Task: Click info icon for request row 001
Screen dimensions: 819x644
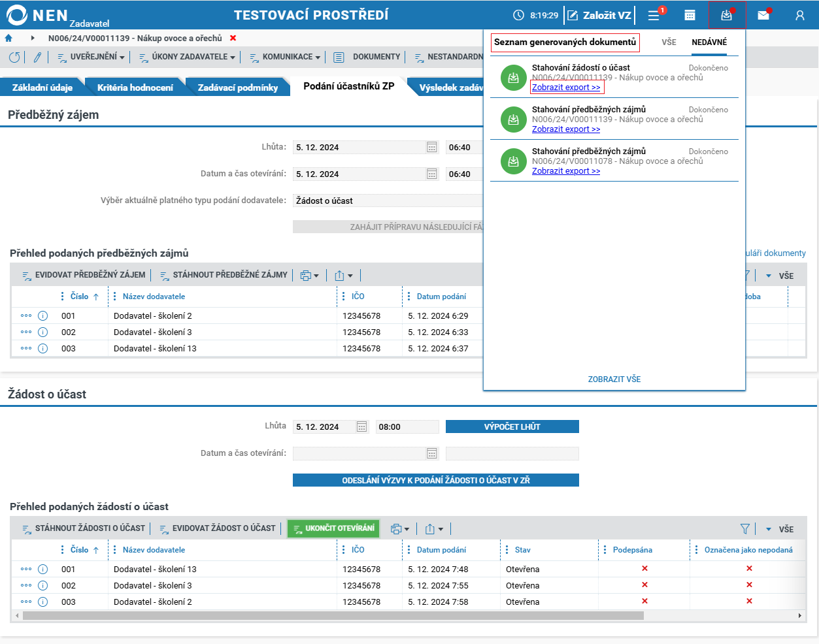Action: (x=43, y=569)
